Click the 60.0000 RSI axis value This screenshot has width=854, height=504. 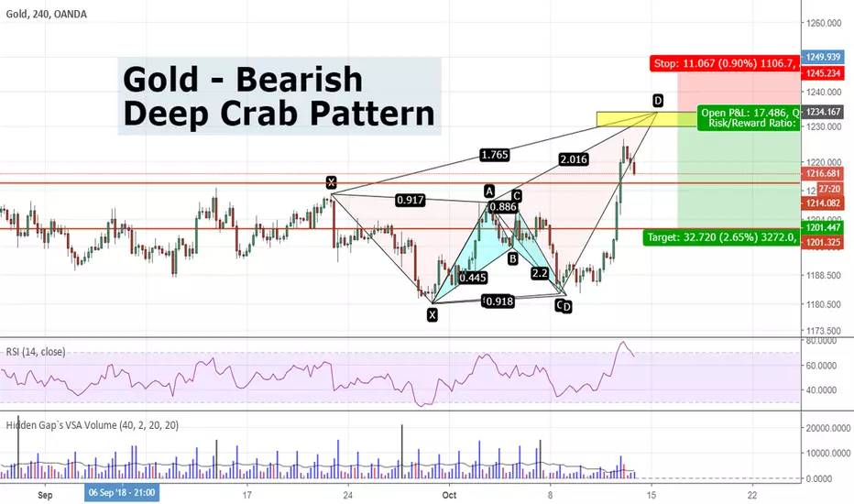821,366
